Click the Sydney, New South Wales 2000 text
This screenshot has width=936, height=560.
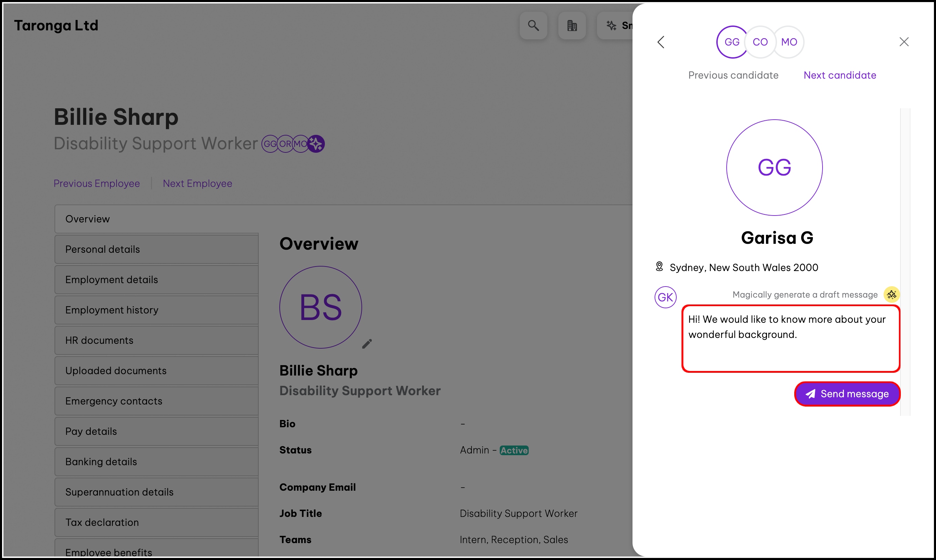[x=744, y=267]
